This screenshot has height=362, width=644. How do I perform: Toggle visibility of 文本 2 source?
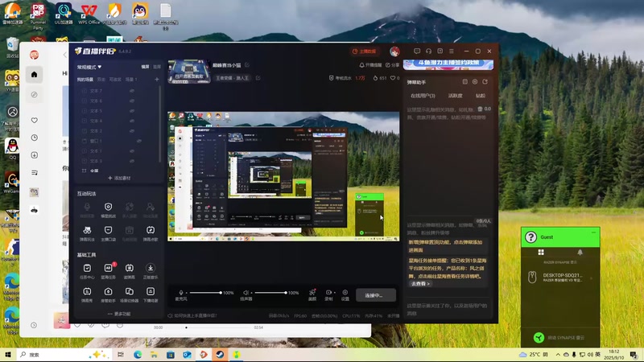click(x=132, y=130)
